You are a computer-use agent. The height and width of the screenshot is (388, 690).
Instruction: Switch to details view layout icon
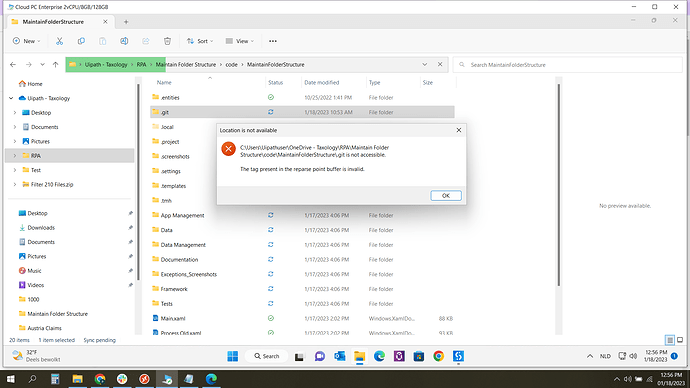pos(670,340)
